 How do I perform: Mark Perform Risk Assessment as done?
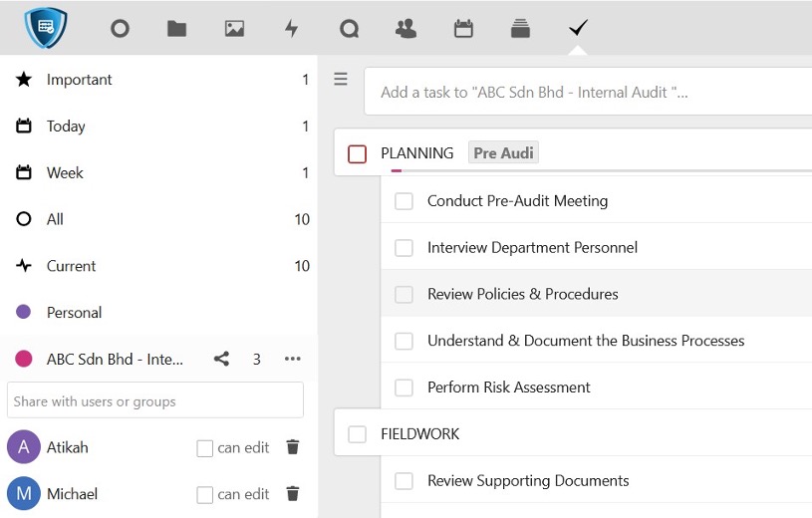point(404,388)
